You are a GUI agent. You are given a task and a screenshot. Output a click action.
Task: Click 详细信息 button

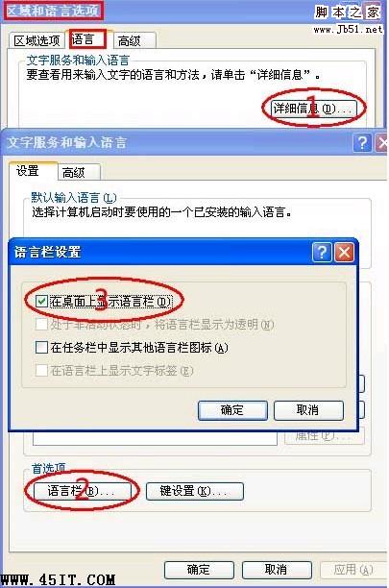point(313,109)
